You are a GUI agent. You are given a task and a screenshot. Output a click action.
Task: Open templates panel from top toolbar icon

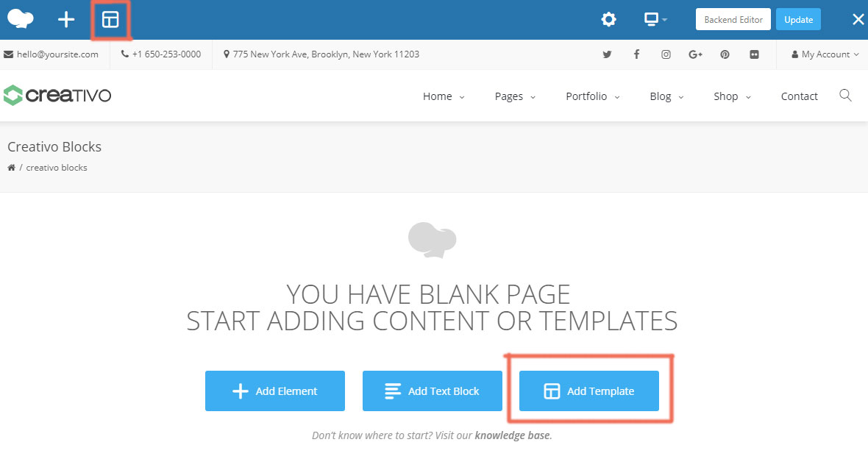[111, 19]
